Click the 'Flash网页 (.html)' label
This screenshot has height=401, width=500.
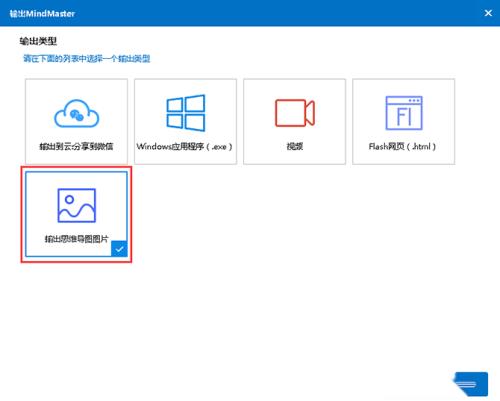click(402, 146)
